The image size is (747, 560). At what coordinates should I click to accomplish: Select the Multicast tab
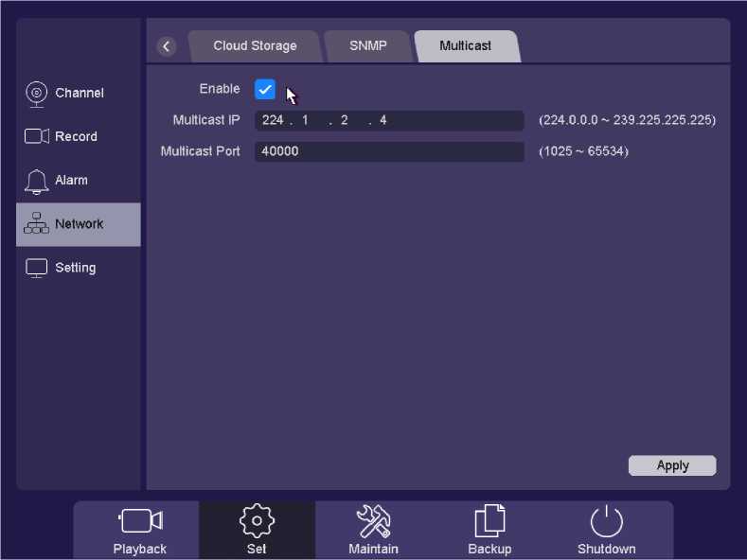pyautogui.click(x=465, y=45)
